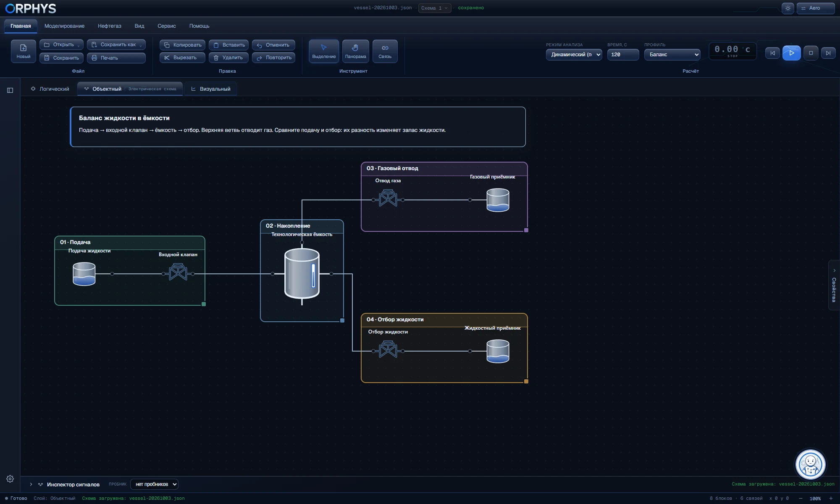Switch to the Визуальный layer tab
Viewport: 840px width, 504px height.
pyautogui.click(x=210, y=89)
